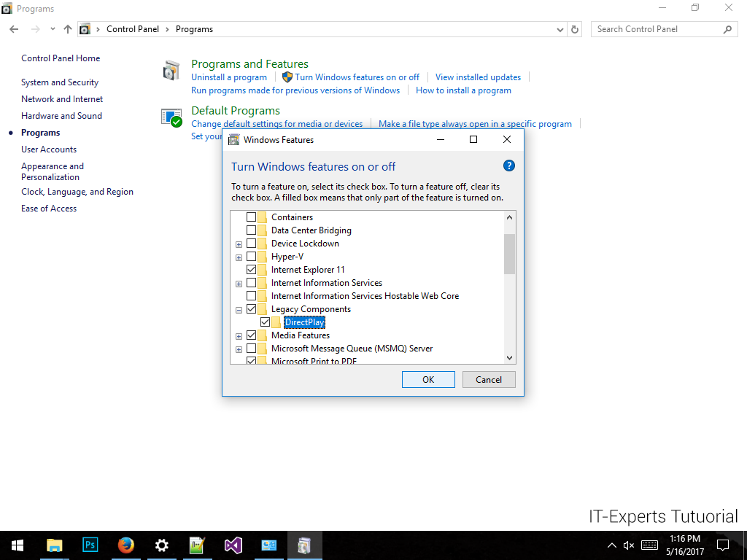Select User Accounts in the sidebar
Viewport: 747px width, 560px height.
coord(49,149)
